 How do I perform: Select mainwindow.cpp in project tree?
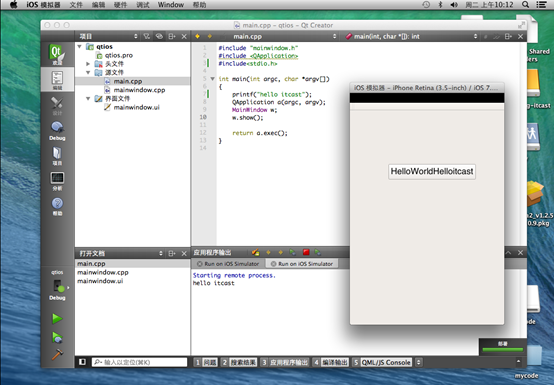click(139, 90)
